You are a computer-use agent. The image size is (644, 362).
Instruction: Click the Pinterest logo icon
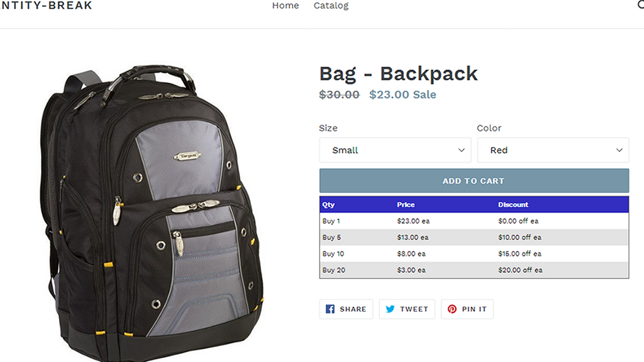tap(452, 309)
